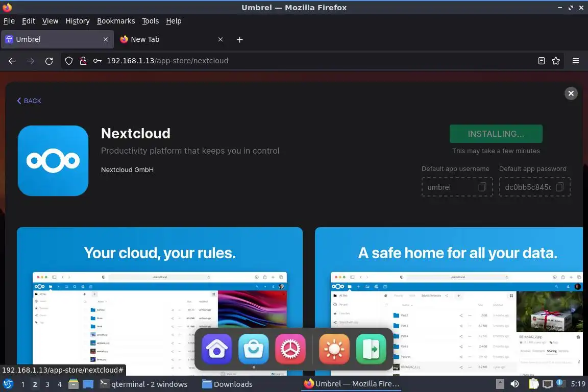This screenshot has height=392, width=588.
Task: Open the Edit menu
Action: [29, 21]
